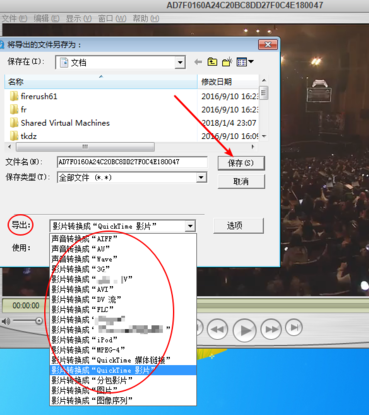Choose highlighted 影片转换成 "QuickTime 影片" list option

(x=123, y=370)
